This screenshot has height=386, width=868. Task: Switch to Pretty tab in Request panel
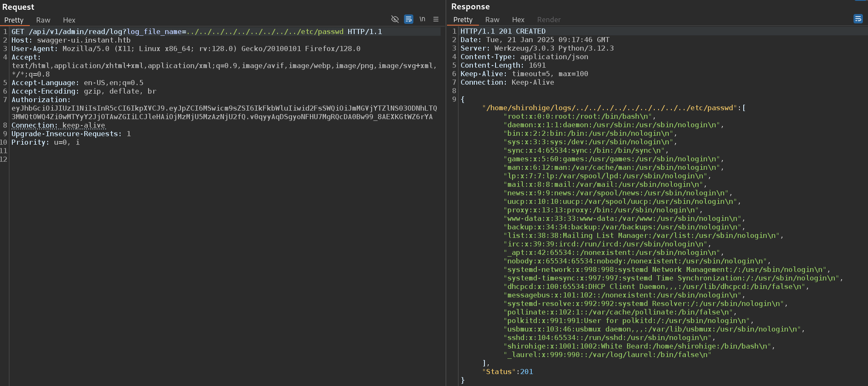click(14, 20)
